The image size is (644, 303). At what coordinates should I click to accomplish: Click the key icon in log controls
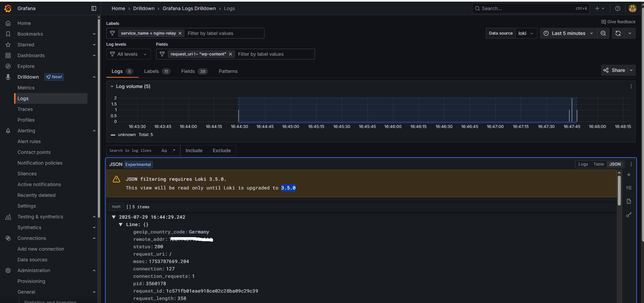click(629, 215)
